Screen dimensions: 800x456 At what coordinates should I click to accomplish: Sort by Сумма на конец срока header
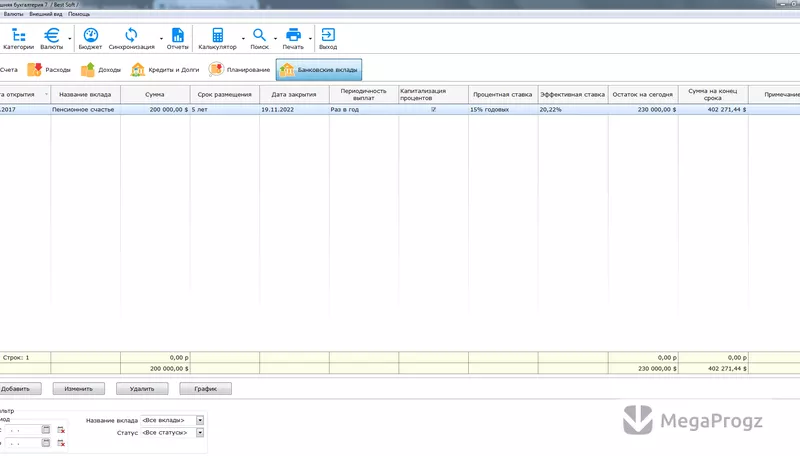[x=713, y=94]
